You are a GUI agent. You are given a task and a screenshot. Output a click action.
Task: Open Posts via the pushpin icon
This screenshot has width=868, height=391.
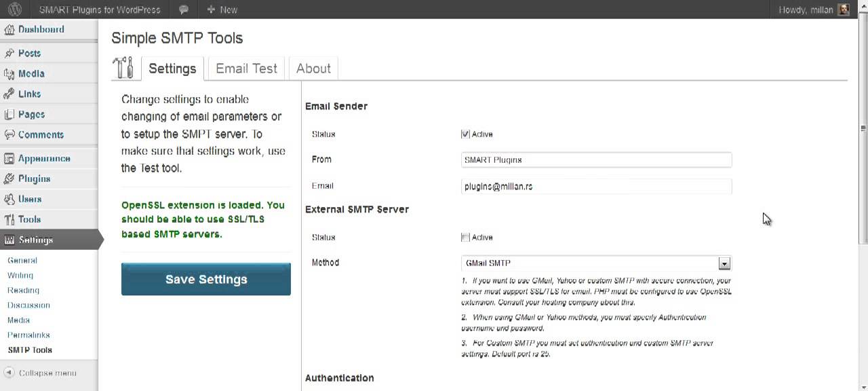tap(9, 53)
